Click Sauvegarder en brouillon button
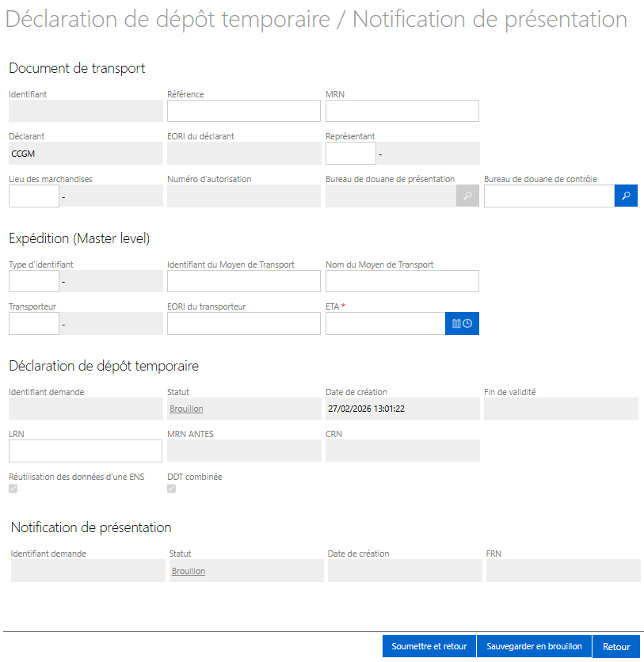The width and height of the screenshot is (644, 662). pos(534,646)
